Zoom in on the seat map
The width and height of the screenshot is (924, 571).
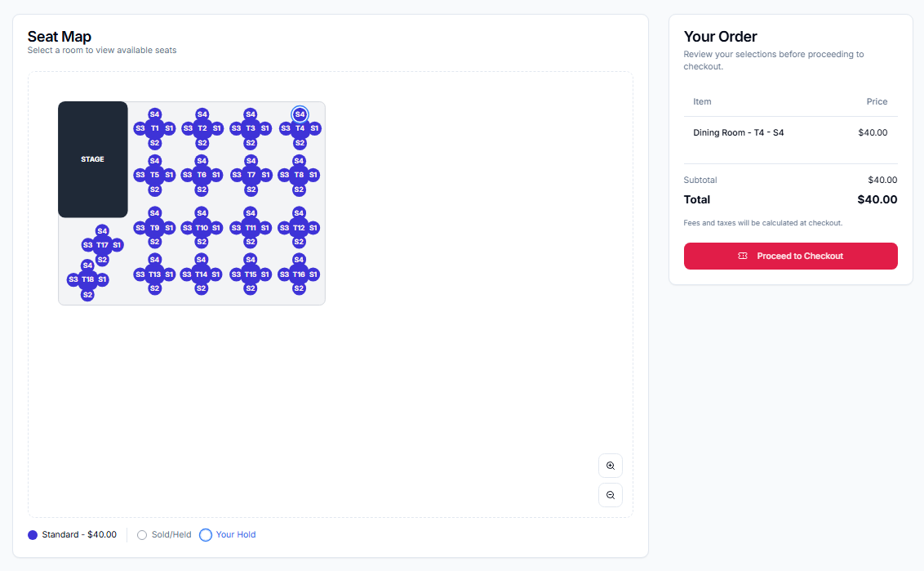pos(610,465)
